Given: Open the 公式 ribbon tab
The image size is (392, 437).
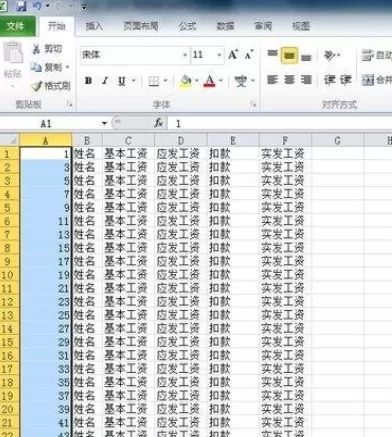Looking at the screenshot, I should coord(187,26).
